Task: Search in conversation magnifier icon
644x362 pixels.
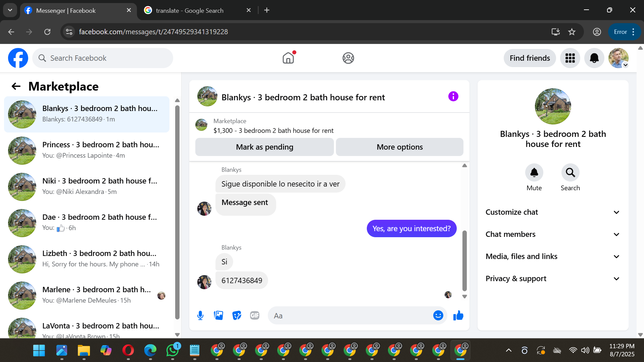Action: pyautogui.click(x=571, y=172)
